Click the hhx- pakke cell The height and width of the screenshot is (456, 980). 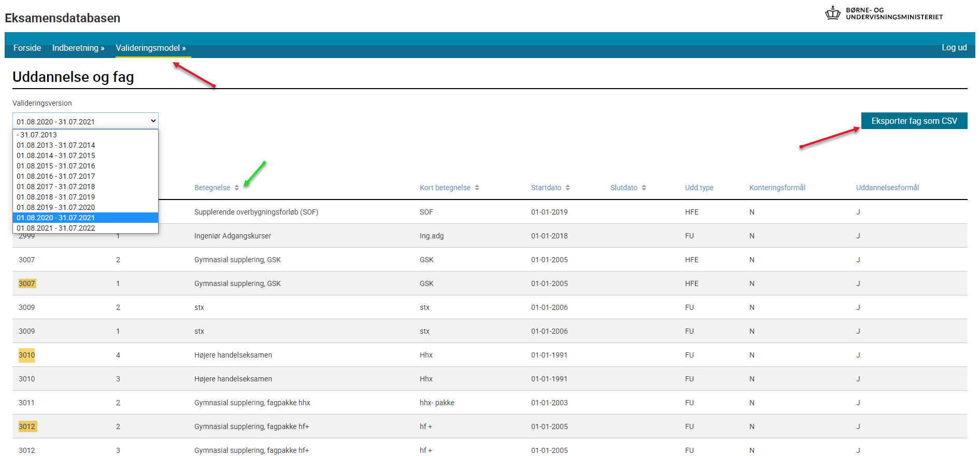(x=437, y=403)
